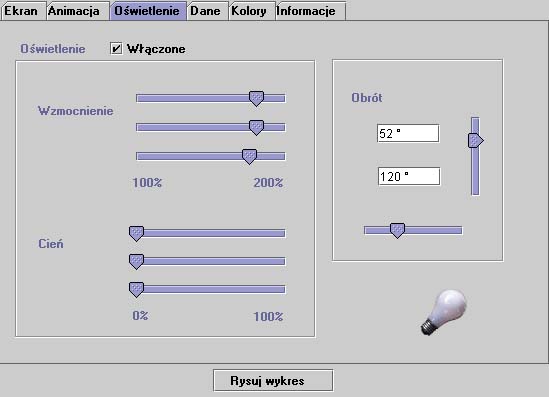Click the third Wzmocnienie slider handle
549x397 pixels.
click(x=249, y=156)
